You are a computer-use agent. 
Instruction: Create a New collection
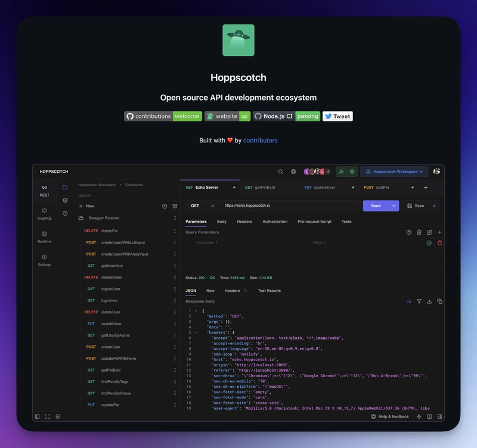click(86, 206)
